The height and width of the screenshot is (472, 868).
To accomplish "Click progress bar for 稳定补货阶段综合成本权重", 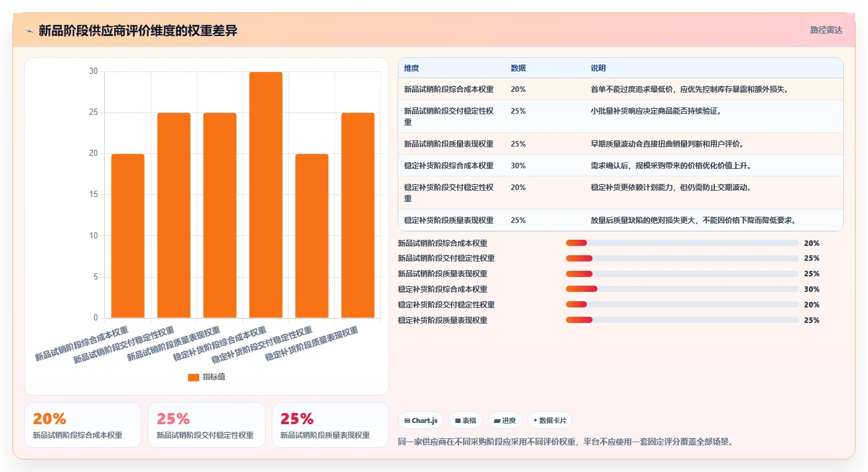I will click(x=682, y=289).
